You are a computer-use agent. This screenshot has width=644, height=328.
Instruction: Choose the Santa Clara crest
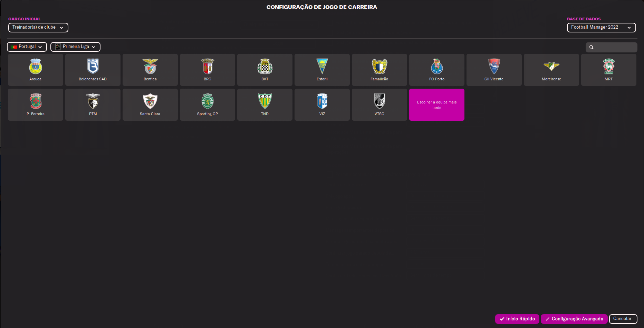point(150,101)
